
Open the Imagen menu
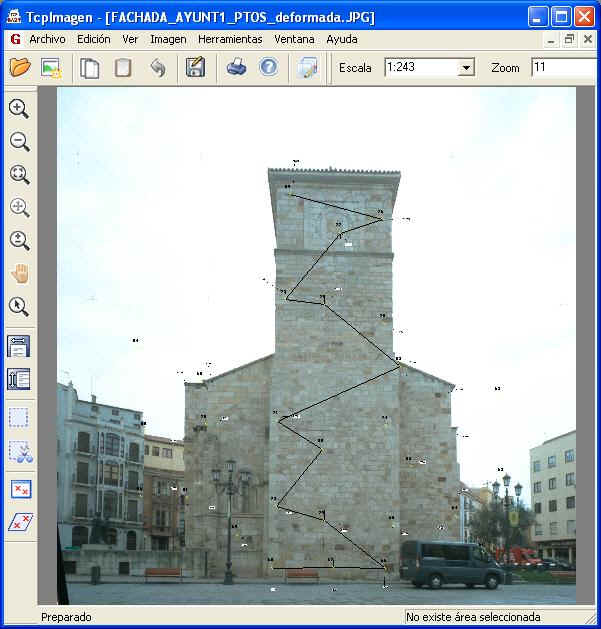click(168, 39)
